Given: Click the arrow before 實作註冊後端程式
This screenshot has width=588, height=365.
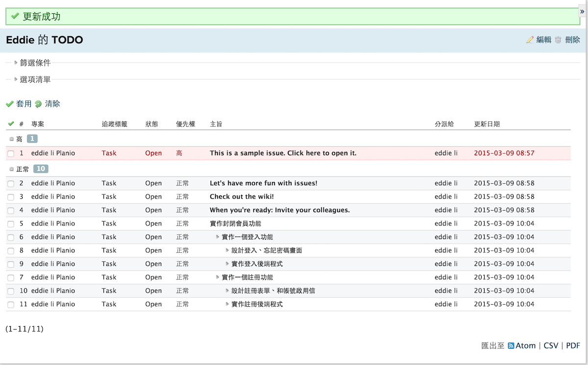Looking at the screenshot, I should (x=227, y=304).
